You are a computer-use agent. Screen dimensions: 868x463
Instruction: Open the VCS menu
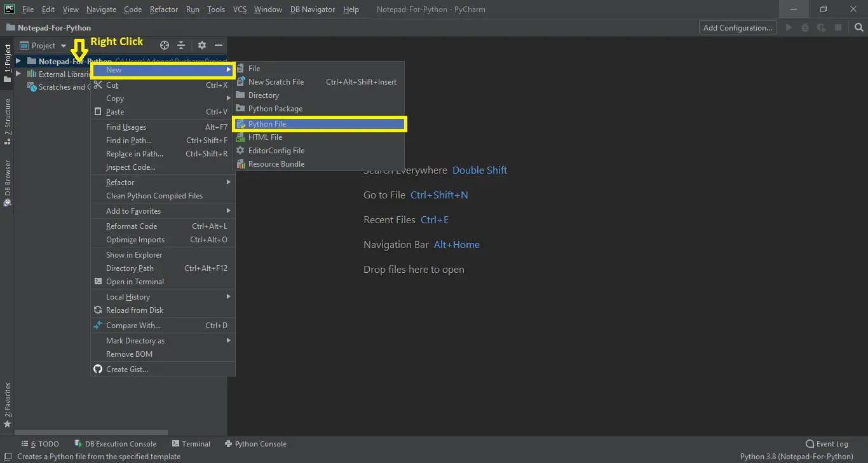tap(239, 9)
